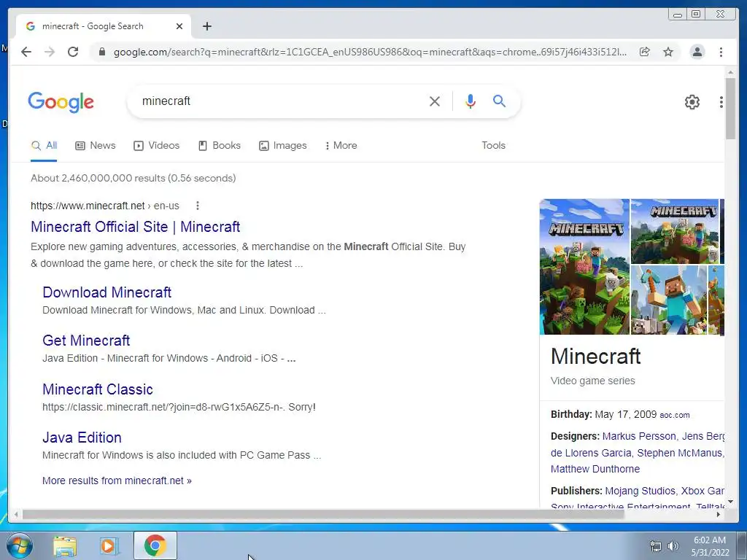
Task: Open the Minecraft Classic sitelink
Action: tap(98, 389)
